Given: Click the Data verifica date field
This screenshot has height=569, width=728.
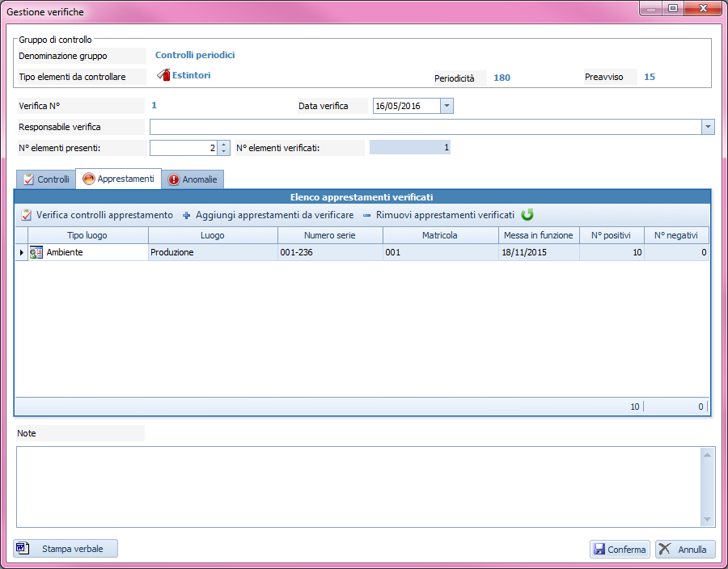Looking at the screenshot, I should pyautogui.click(x=407, y=106).
